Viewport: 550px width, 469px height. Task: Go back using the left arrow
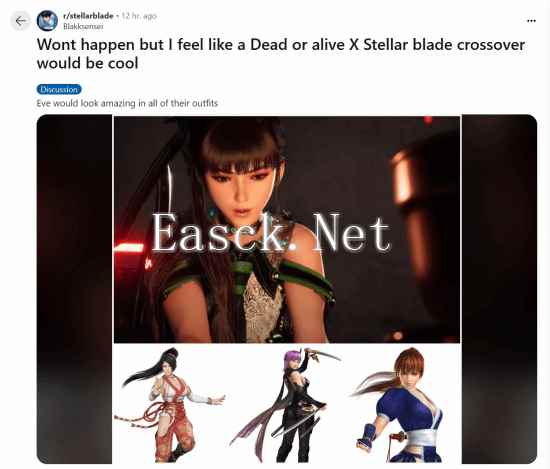click(x=20, y=21)
